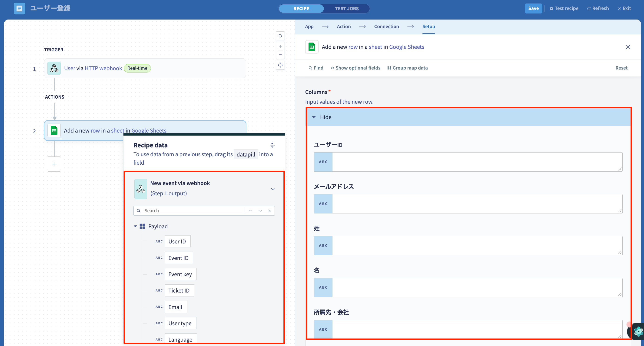Image resolution: width=644 pixels, height=346 pixels.
Task: Click the ABC icon of ユーザーID field
Action: click(323, 162)
